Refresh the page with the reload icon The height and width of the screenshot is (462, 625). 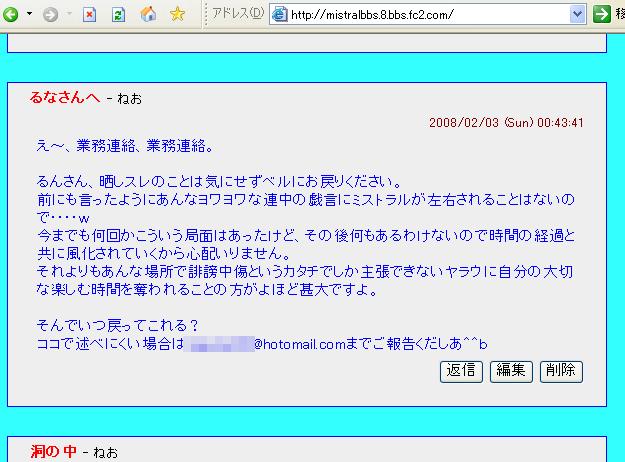(118, 14)
